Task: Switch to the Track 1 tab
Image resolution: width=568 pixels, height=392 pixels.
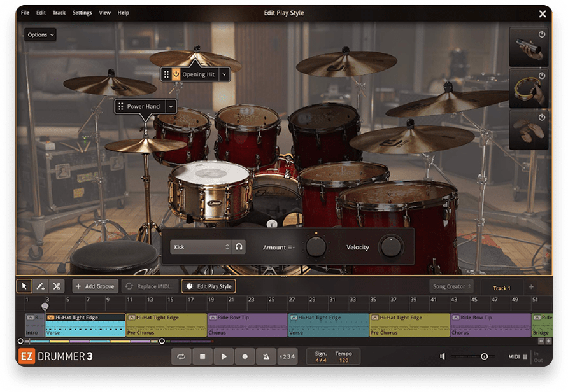Action: coord(501,288)
